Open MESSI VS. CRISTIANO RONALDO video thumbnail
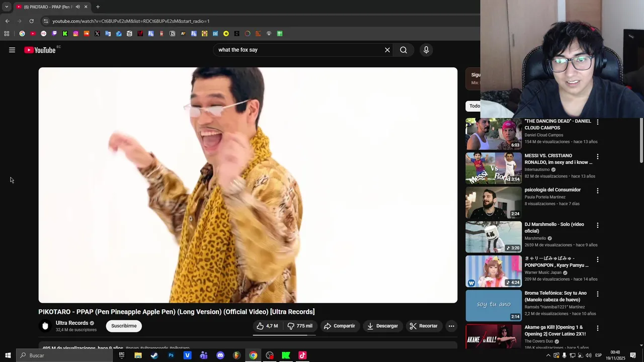 pyautogui.click(x=494, y=168)
